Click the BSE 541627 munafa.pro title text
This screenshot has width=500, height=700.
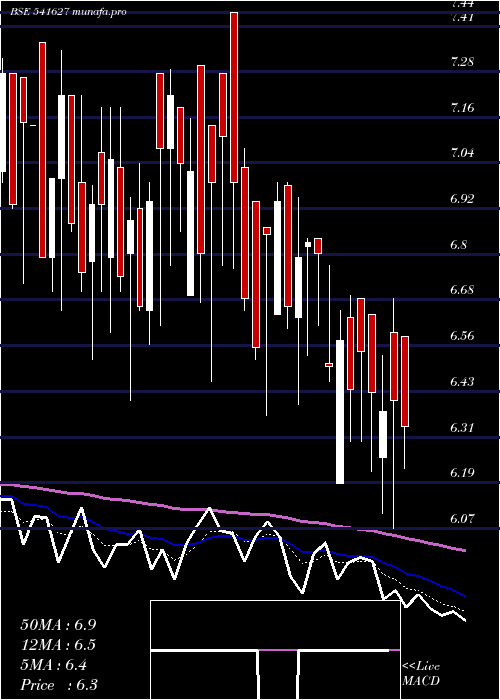[69, 12]
